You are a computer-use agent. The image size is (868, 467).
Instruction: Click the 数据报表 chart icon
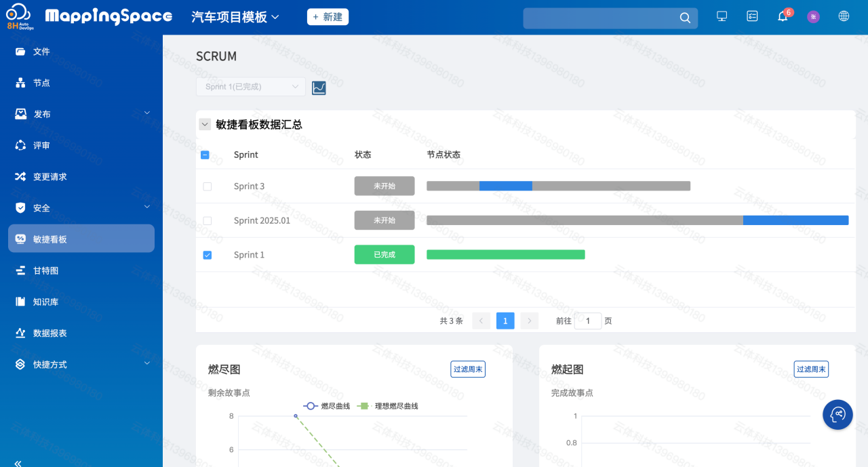point(20,333)
